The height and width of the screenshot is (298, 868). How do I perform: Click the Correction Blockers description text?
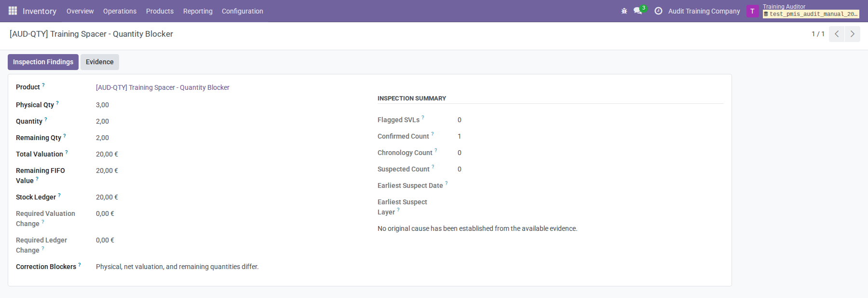click(x=177, y=267)
